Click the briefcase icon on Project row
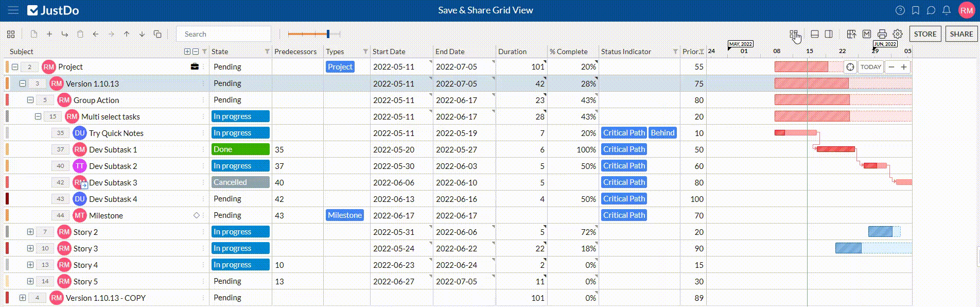 (195, 66)
